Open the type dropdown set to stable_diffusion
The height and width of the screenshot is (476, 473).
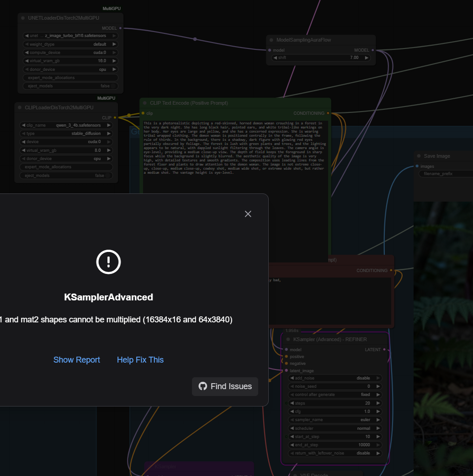66,133
